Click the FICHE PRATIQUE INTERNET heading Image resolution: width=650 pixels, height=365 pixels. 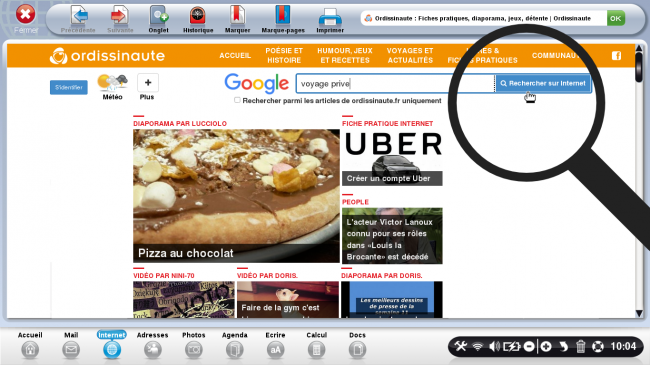pos(387,124)
